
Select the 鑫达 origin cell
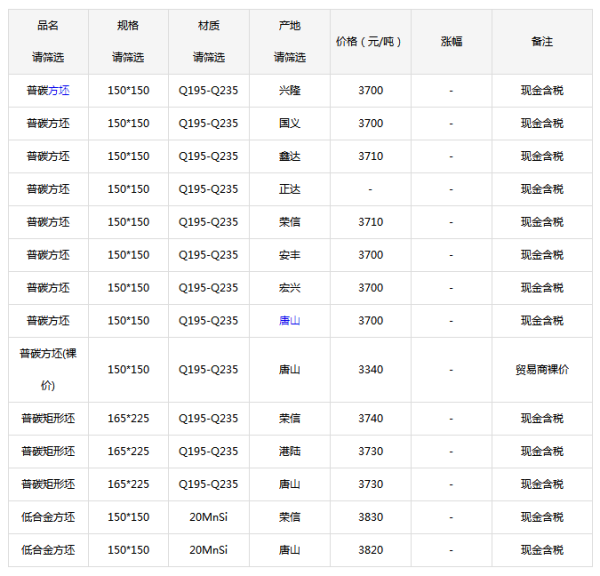pyautogui.click(x=290, y=156)
